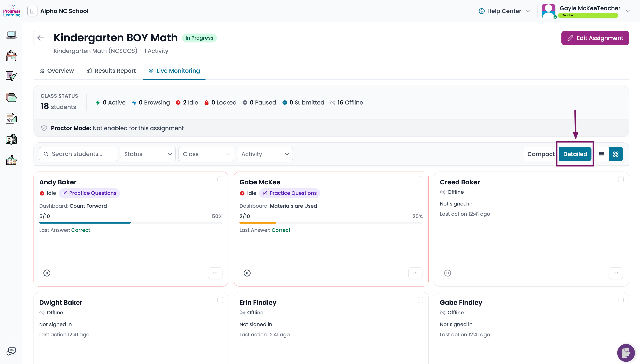Viewport: 640px width, 364px height.
Task: Open the stacked folders sidebar icon
Action: pos(11,97)
